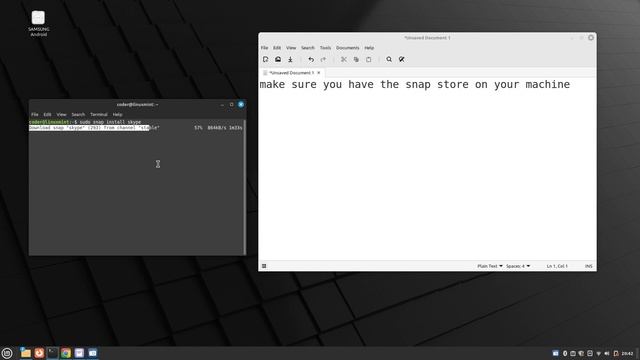640x360 pixels.
Task: Open the Documents menu in text editor
Action: 348,48
